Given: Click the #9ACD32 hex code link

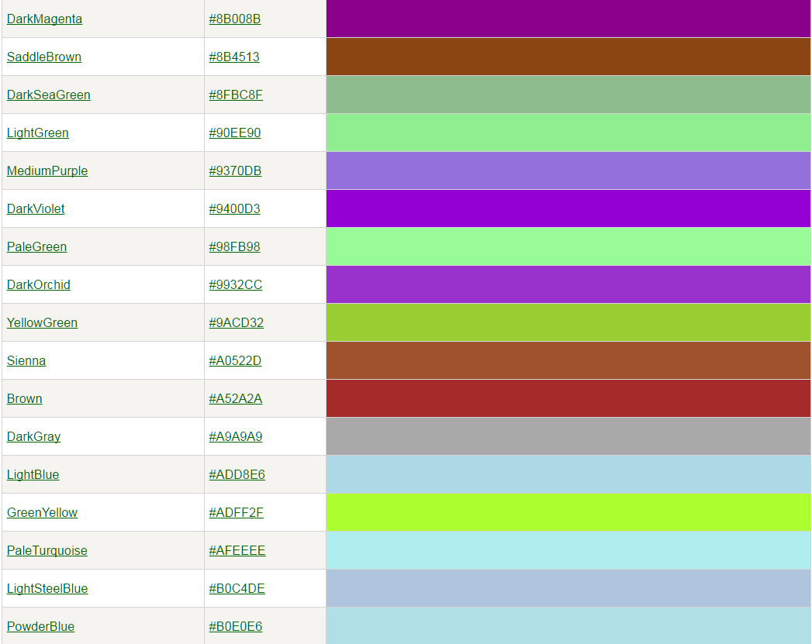Looking at the screenshot, I should pos(236,323).
